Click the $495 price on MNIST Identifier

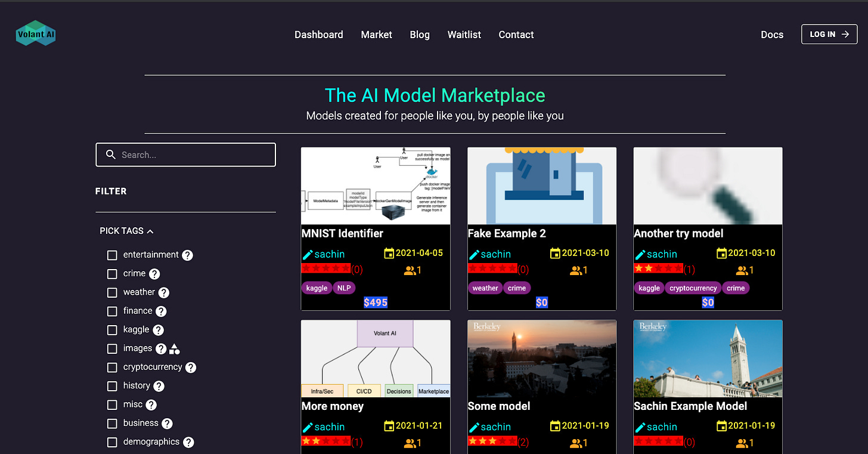[376, 302]
